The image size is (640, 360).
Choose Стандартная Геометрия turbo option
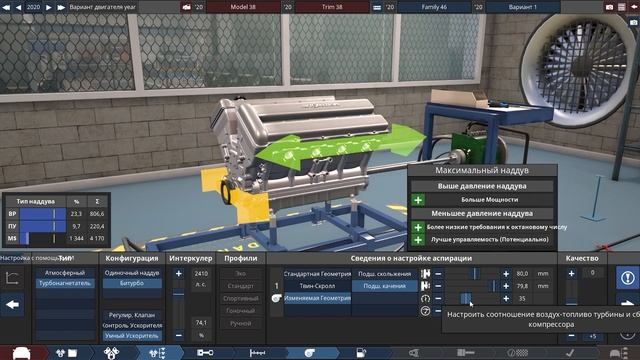pyautogui.click(x=317, y=274)
